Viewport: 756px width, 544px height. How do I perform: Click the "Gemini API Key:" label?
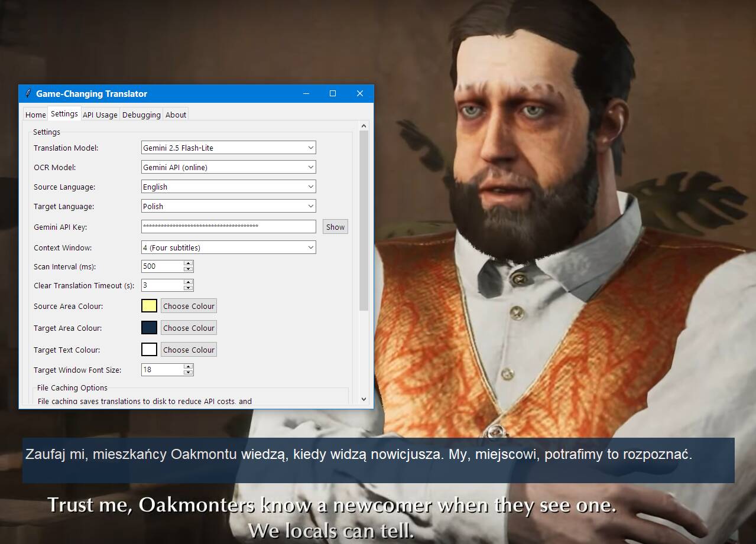point(60,227)
